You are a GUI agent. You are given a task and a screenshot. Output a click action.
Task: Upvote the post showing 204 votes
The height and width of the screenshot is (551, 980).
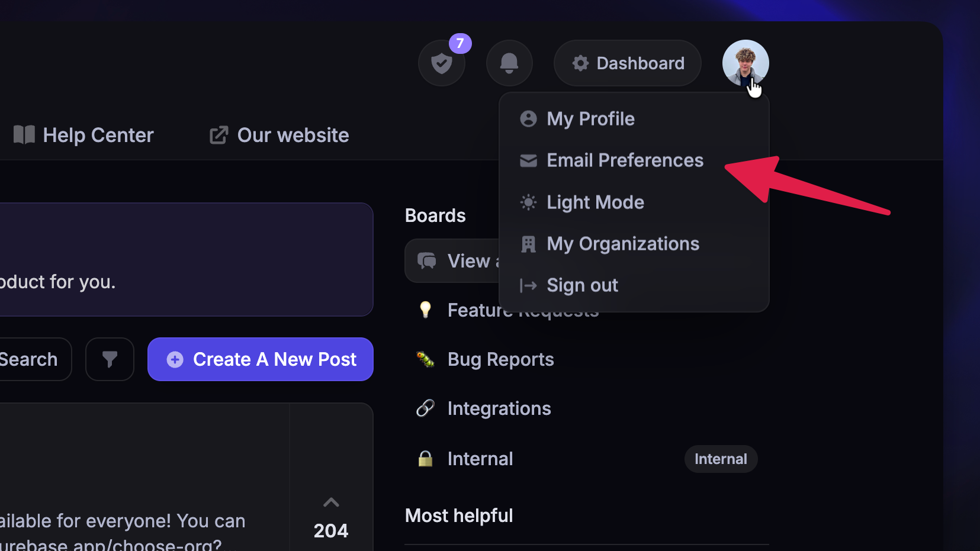point(330,502)
